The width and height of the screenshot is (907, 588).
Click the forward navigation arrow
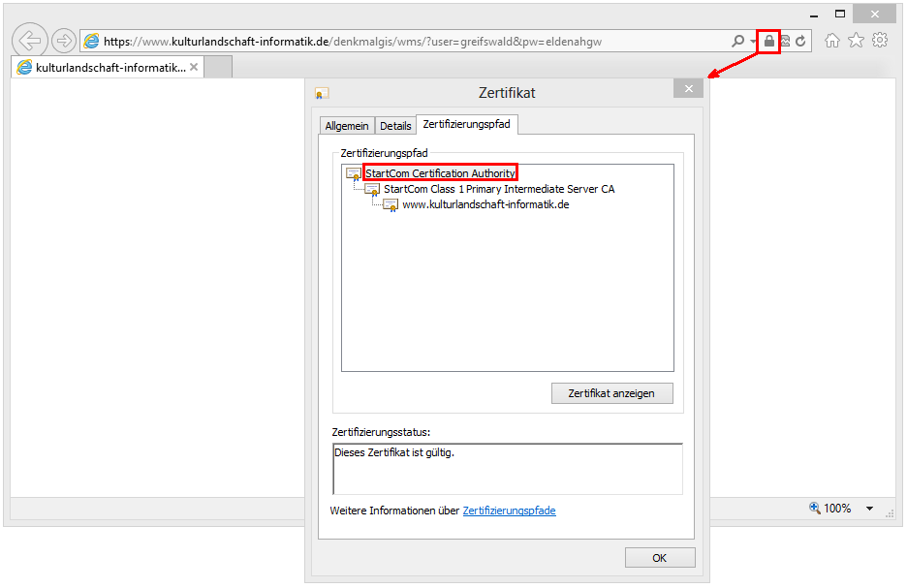pyautogui.click(x=63, y=40)
